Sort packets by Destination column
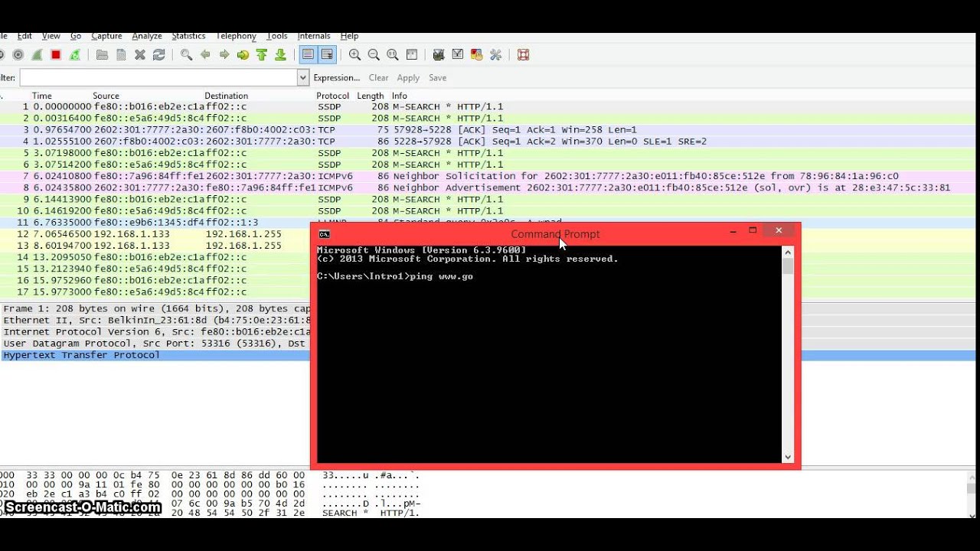This screenshot has width=980, height=551. click(x=226, y=96)
